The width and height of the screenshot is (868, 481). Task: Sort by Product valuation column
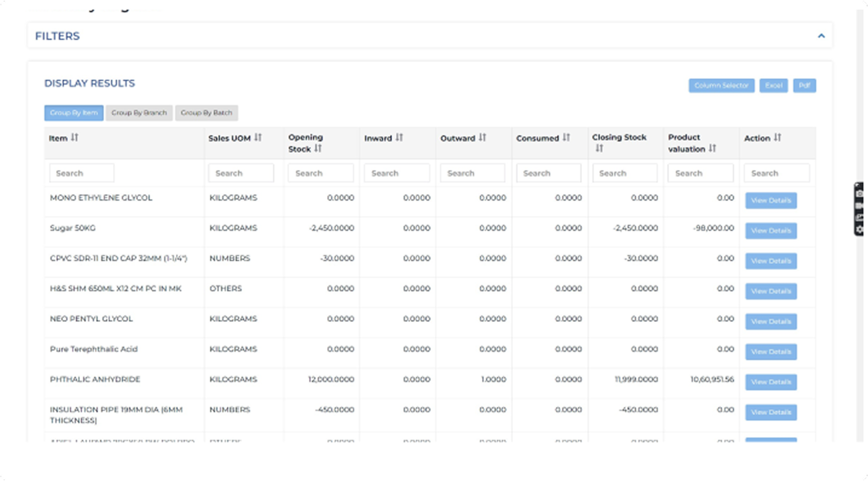click(x=712, y=148)
